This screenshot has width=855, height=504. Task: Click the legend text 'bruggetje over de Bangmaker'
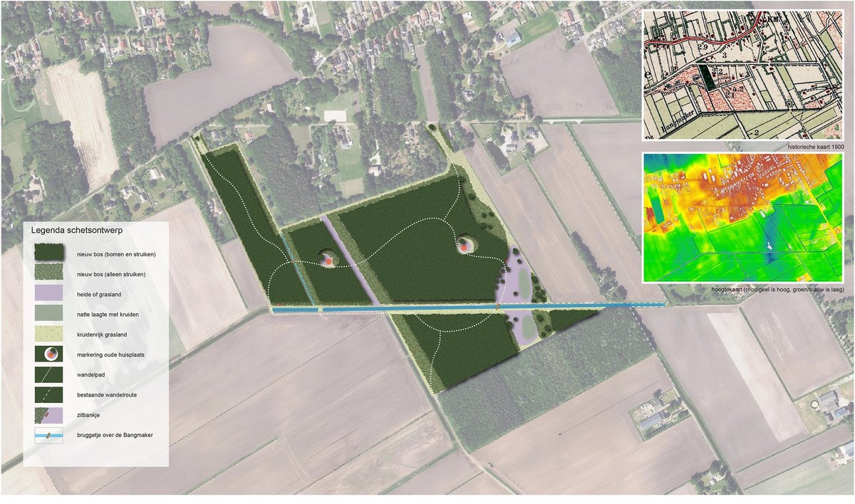[x=116, y=436]
